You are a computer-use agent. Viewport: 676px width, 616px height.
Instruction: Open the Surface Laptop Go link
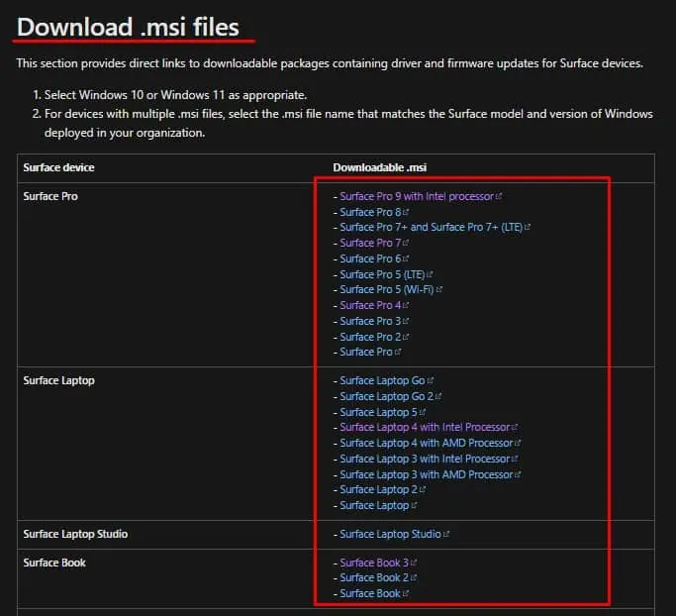[x=382, y=381]
